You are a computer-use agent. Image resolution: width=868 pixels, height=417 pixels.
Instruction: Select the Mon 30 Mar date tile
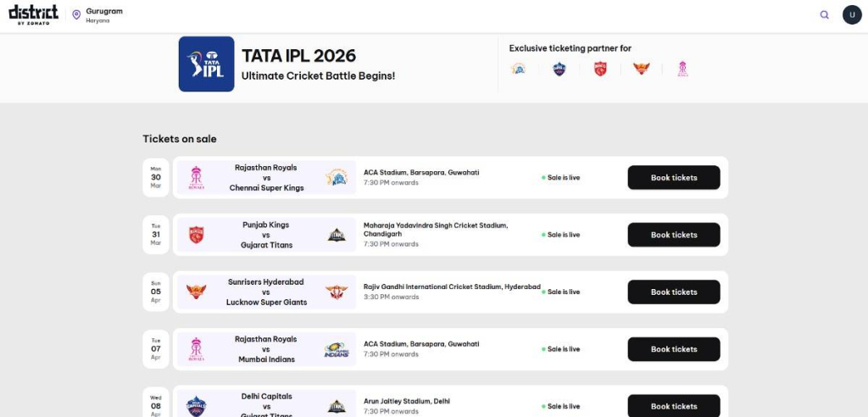(156, 177)
